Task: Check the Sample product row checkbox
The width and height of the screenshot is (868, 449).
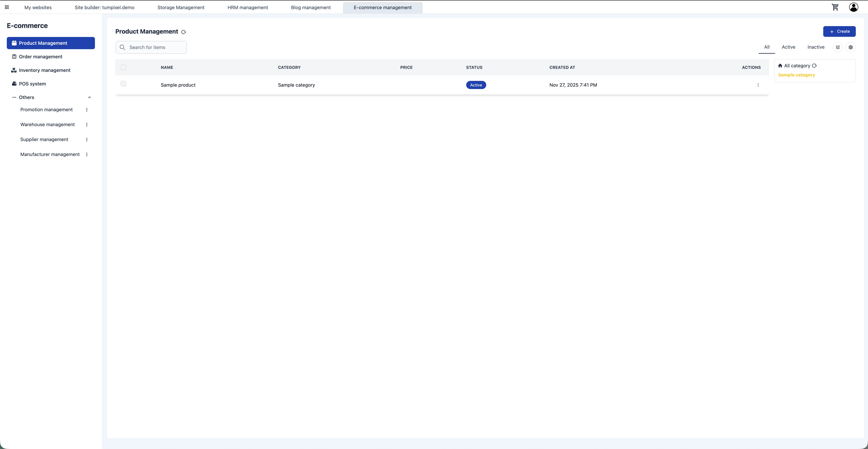Action: (x=123, y=84)
